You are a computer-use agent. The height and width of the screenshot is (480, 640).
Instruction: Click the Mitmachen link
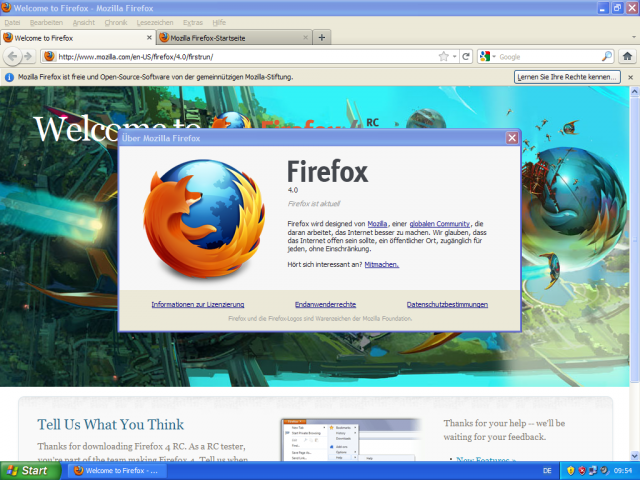coord(382,264)
